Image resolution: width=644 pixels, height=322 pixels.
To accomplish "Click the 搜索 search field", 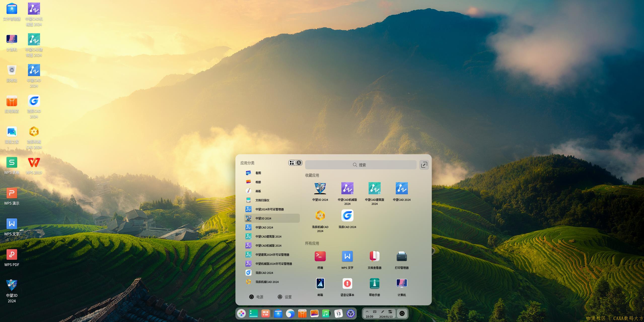I will point(361,165).
